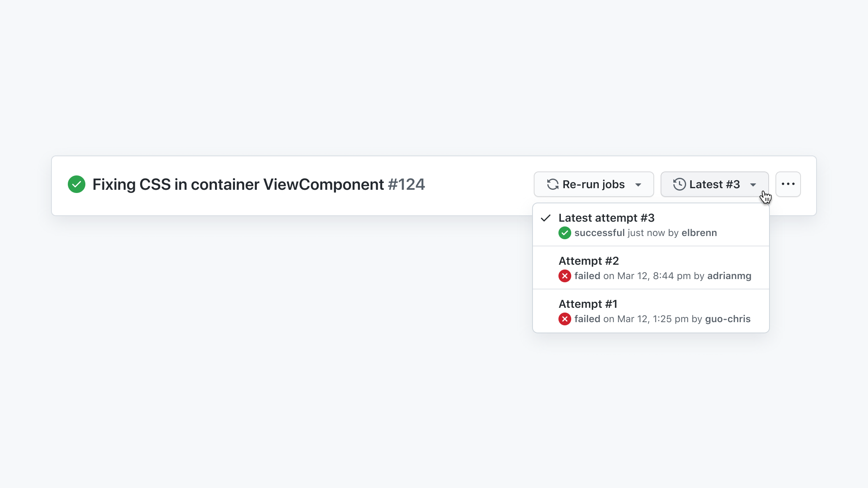Click the checkmark beside Latest attempt #3
The image size is (868, 488).
(546, 218)
